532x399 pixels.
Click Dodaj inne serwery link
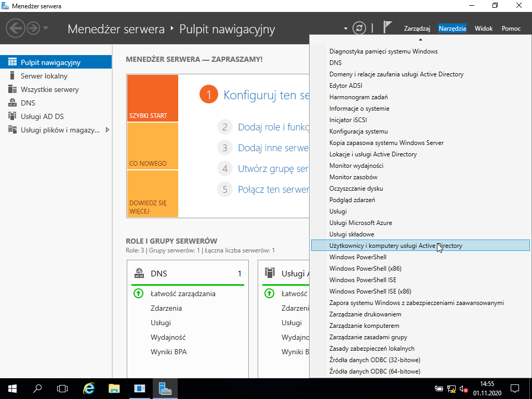tap(273, 148)
